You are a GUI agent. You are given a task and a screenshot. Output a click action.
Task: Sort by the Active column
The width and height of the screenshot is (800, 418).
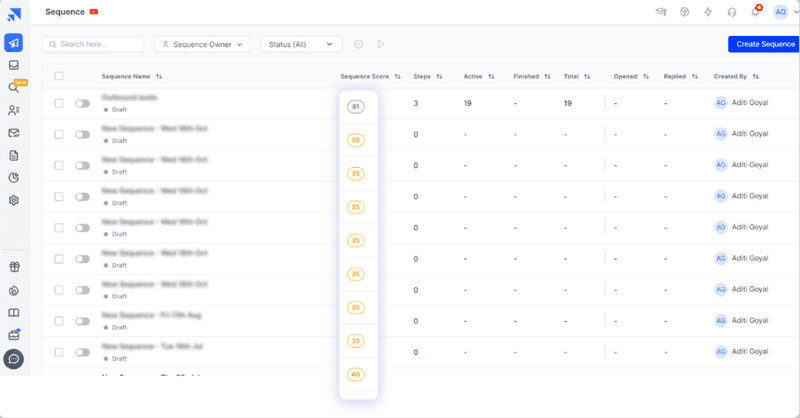pyautogui.click(x=491, y=77)
